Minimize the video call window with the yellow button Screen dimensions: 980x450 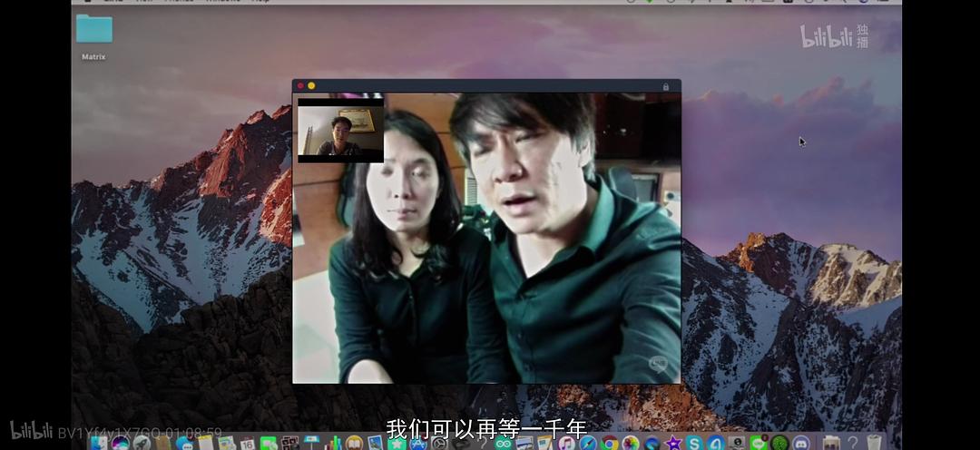[x=311, y=86]
